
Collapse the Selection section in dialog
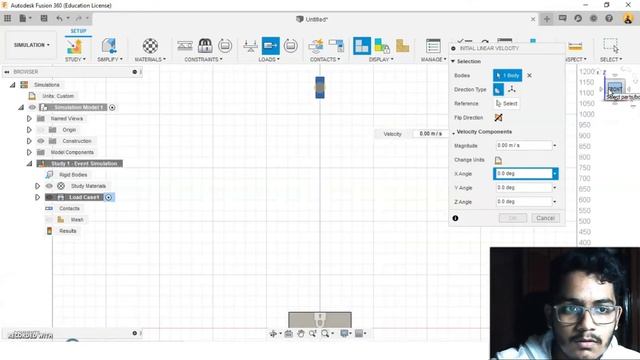click(x=453, y=61)
